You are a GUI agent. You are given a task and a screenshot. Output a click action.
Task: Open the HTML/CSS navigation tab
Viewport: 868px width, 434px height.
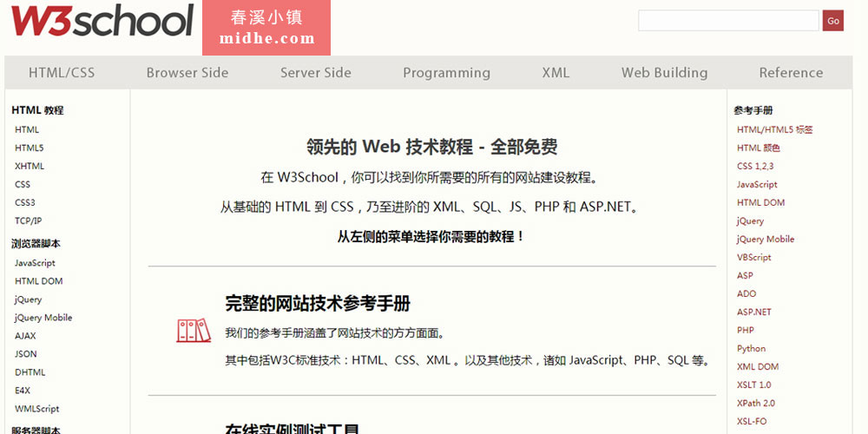tap(62, 73)
